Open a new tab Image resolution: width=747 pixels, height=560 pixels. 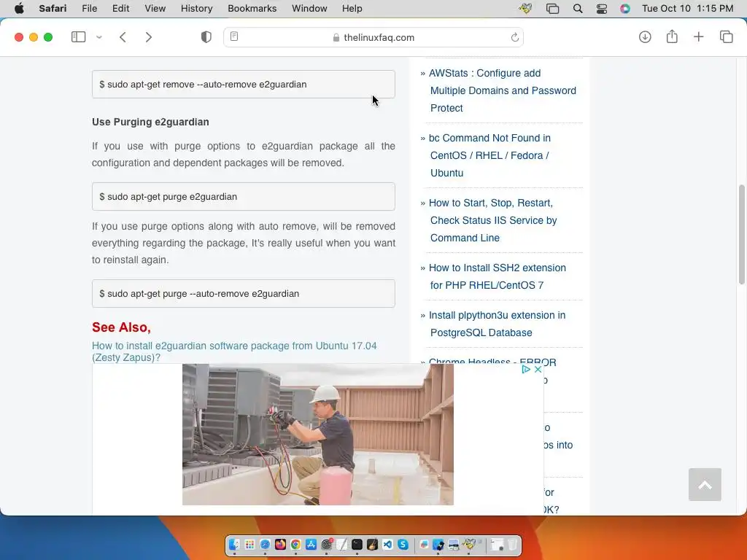click(698, 37)
